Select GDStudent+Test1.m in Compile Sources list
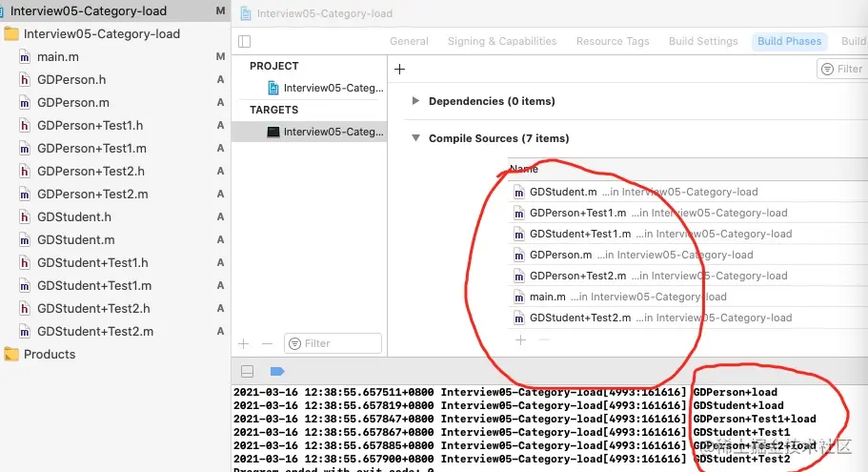The width and height of the screenshot is (868, 472). tap(688, 234)
